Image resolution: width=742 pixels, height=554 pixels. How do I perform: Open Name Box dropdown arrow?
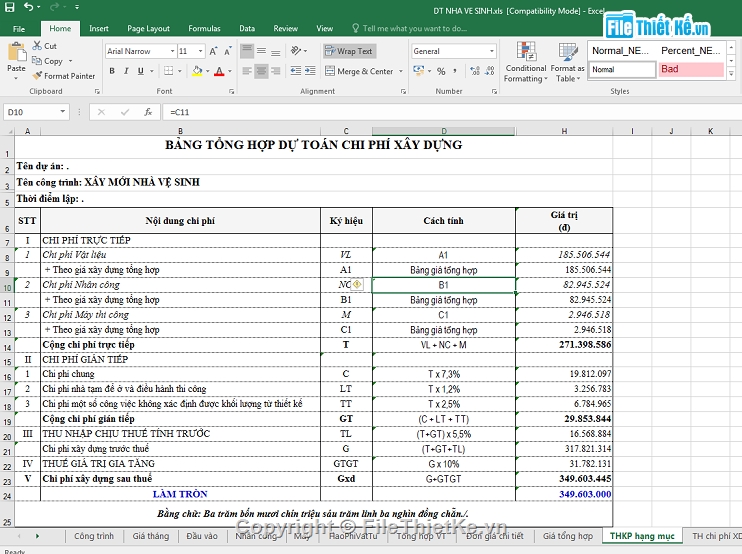click(62, 112)
